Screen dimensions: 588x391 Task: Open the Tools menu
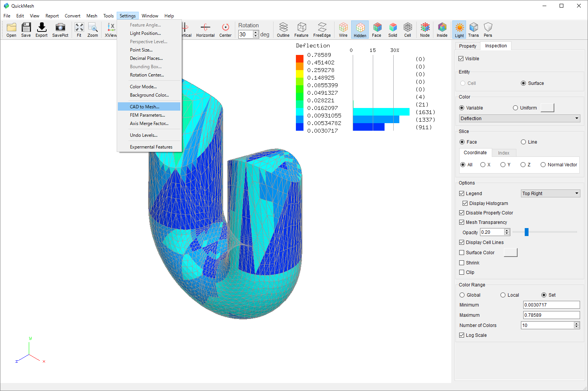108,16
